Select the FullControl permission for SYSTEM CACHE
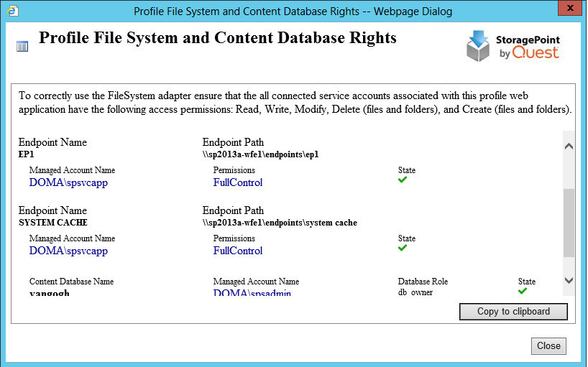Screen dimensions: 588x367 pyautogui.click(x=238, y=251)
